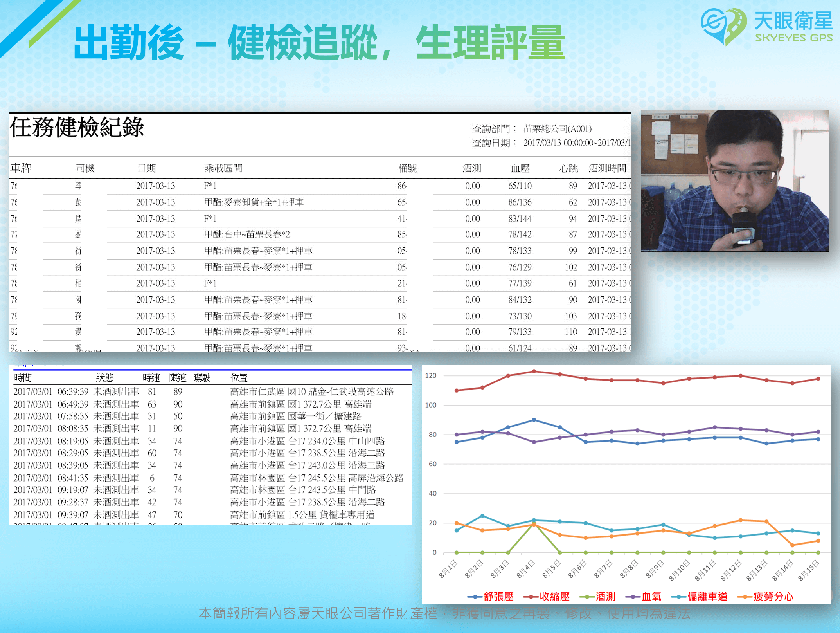Click the 酒測 legend entry
This screenshot has height=633, width=840.
pos(605,597)
